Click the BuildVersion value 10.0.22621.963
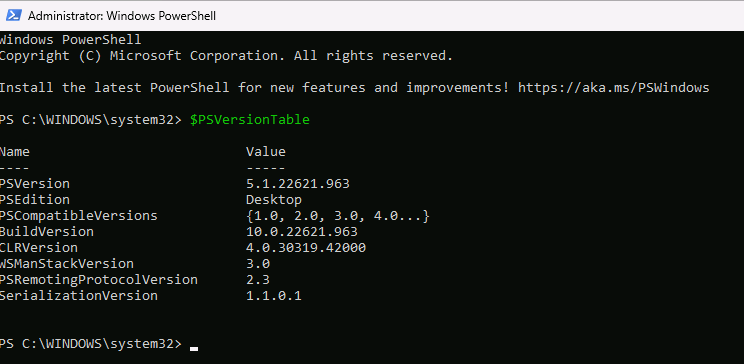Image resolution: width=744 pixels, height=364 pixels. tap(302, 232)
